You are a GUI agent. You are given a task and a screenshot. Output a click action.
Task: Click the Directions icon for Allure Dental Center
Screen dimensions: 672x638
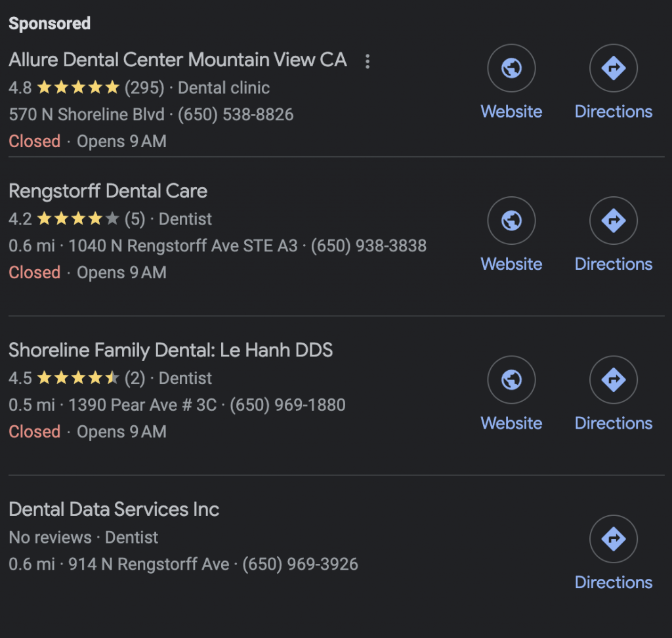tap(613, 68)
